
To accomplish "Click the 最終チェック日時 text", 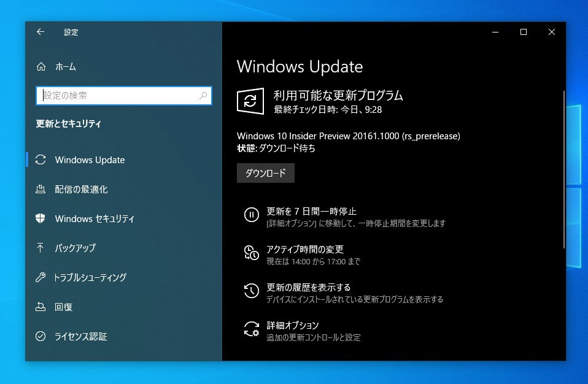I will click(x=328, y=110).
